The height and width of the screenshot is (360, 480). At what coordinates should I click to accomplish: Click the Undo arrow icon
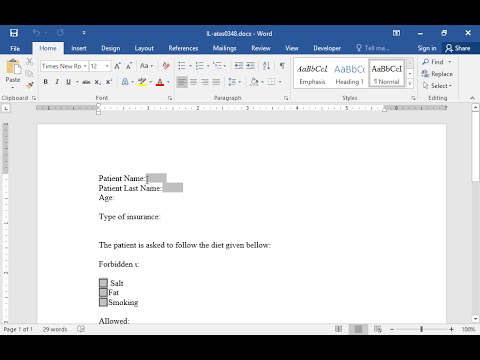[x=36, y=33]
